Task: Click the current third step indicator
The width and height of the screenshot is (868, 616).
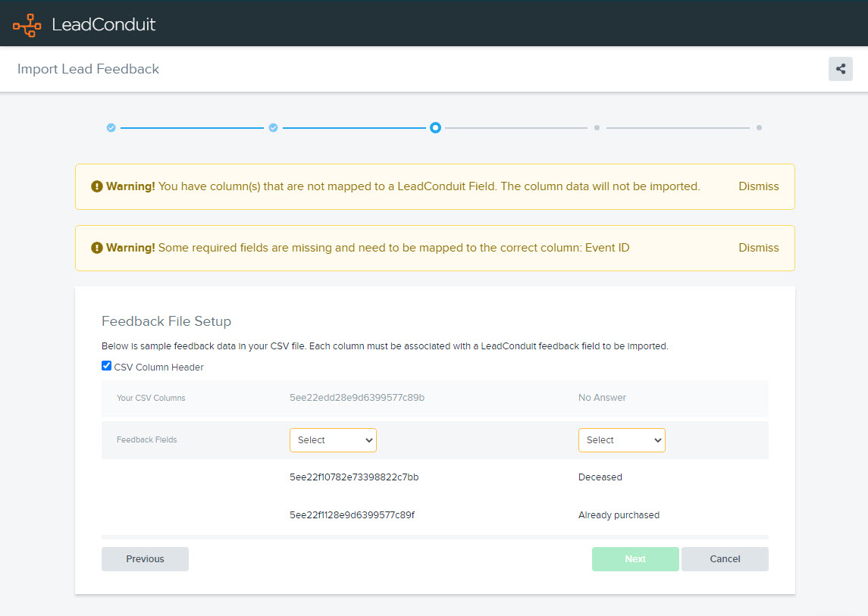Action: [x=435, y=128]
